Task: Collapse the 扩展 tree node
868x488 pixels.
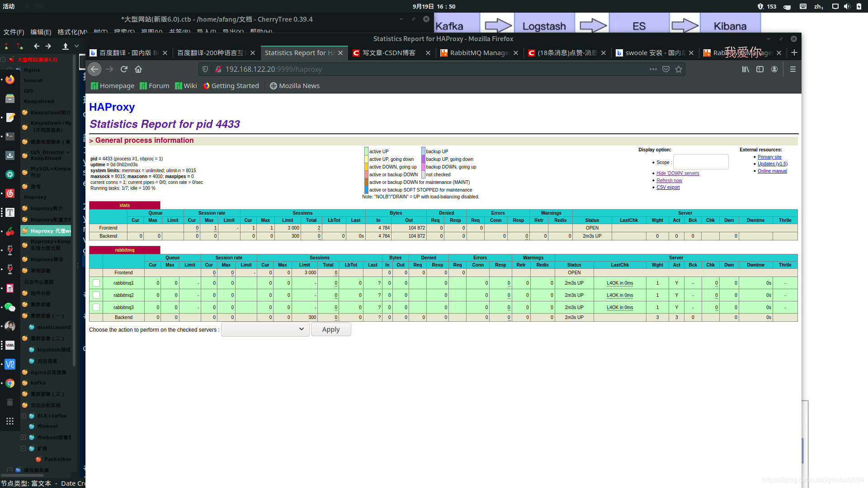Action: pyautogui.click(x=23, y=448)
